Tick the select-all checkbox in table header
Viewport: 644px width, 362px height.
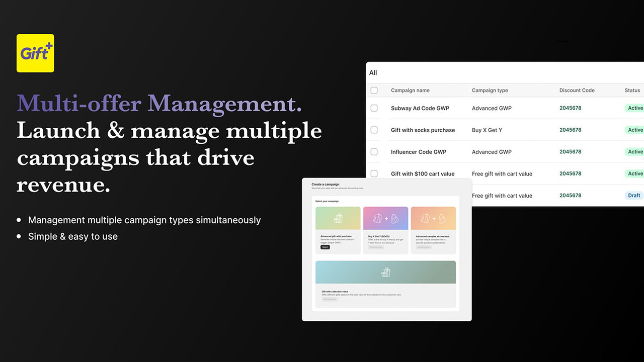coord(374,90)
